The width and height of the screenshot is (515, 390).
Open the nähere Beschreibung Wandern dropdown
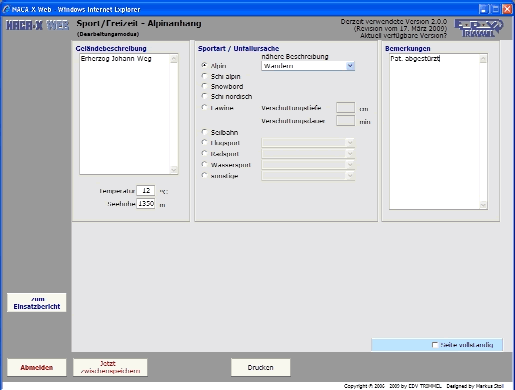[x=308, y=66]
